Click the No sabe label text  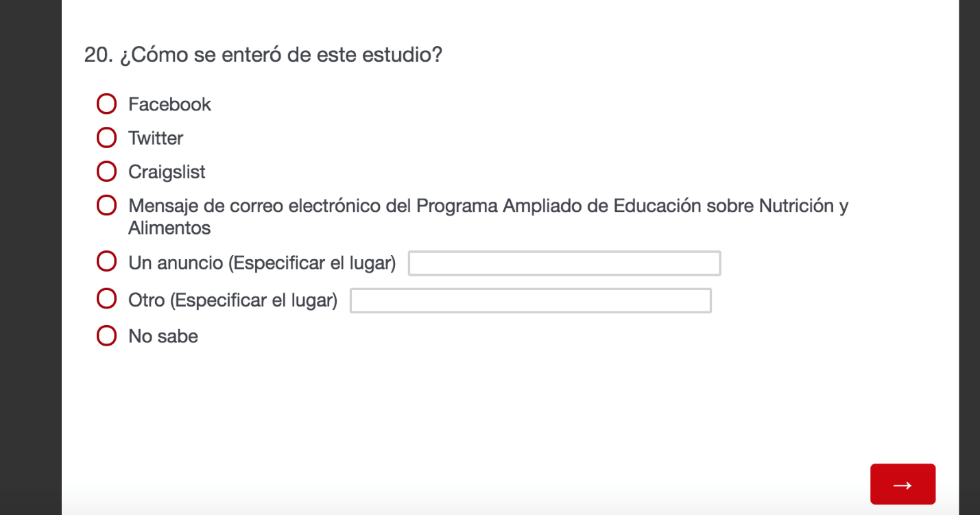(163, 336)
